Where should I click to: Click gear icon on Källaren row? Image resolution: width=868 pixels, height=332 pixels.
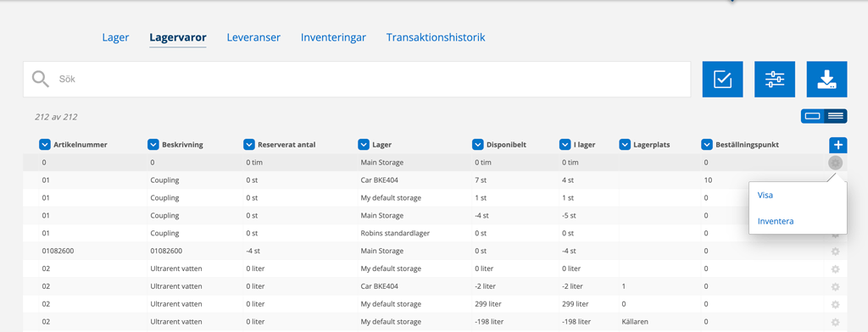835,322
